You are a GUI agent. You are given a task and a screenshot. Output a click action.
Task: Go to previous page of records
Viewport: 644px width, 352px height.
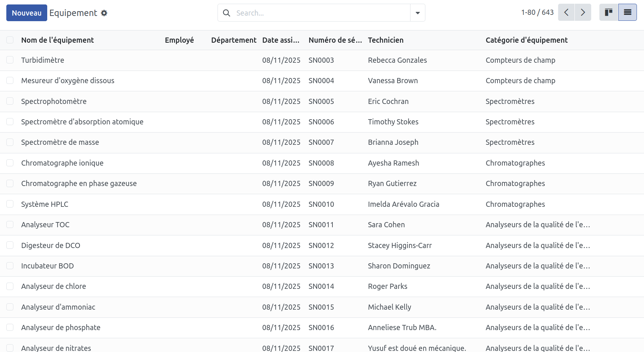tap(566, 13)
